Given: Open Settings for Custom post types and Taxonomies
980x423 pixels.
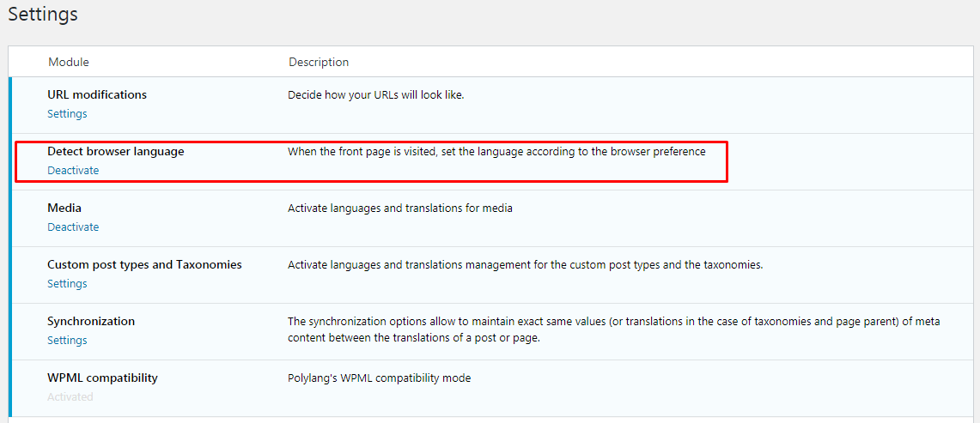Looking at the screenshot, I should coord(67,284).
